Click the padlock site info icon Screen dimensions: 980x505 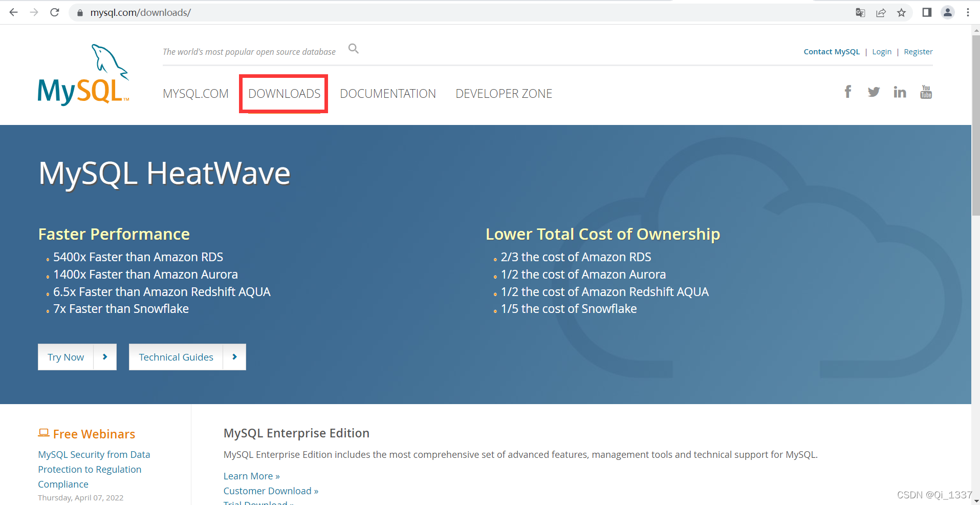80,13
